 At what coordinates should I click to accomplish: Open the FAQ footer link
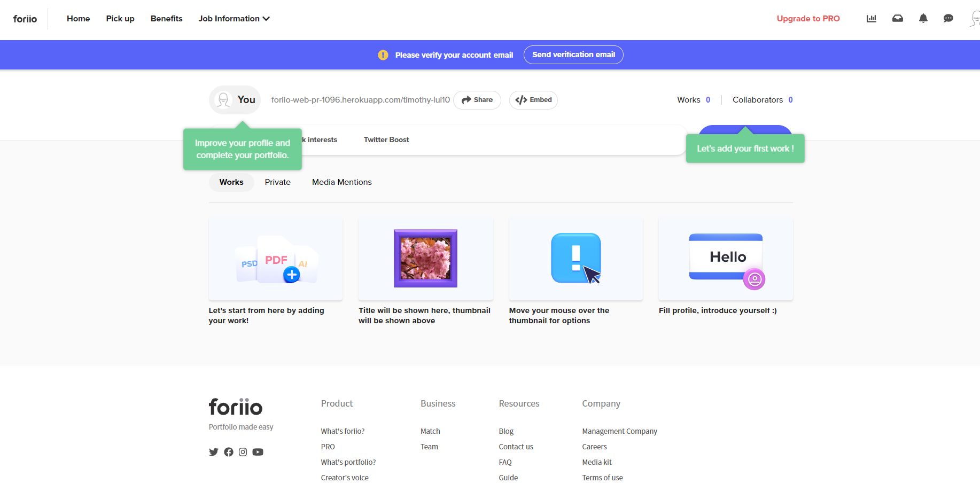click(x=505, y=462)
